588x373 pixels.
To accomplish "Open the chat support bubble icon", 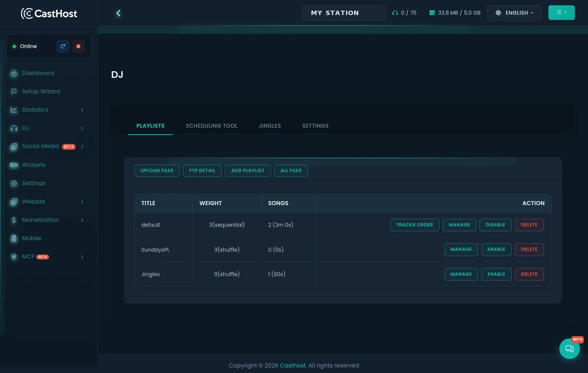I will pyautogui.click(x=570, y=348).
